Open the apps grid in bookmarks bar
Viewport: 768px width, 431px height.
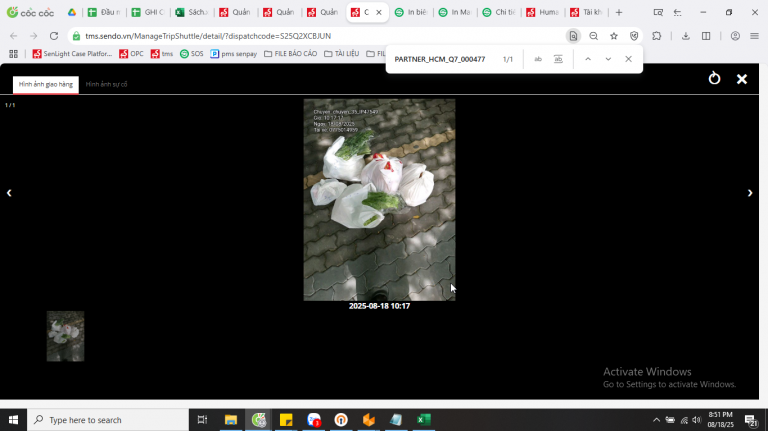click(x=13, y=54)
